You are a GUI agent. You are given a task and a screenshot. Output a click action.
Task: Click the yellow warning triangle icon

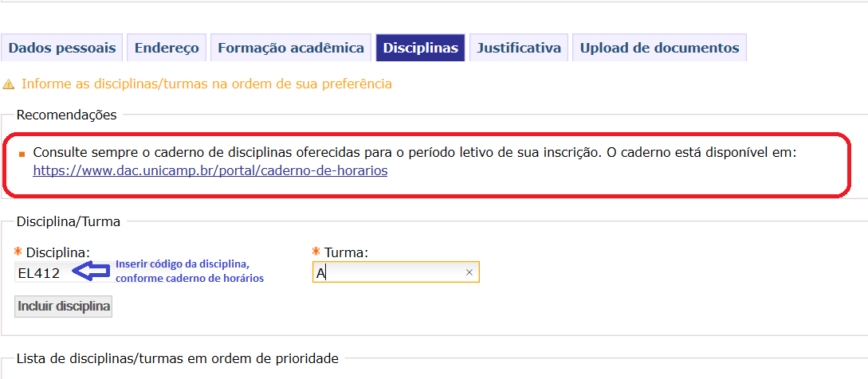click(8, 84)
